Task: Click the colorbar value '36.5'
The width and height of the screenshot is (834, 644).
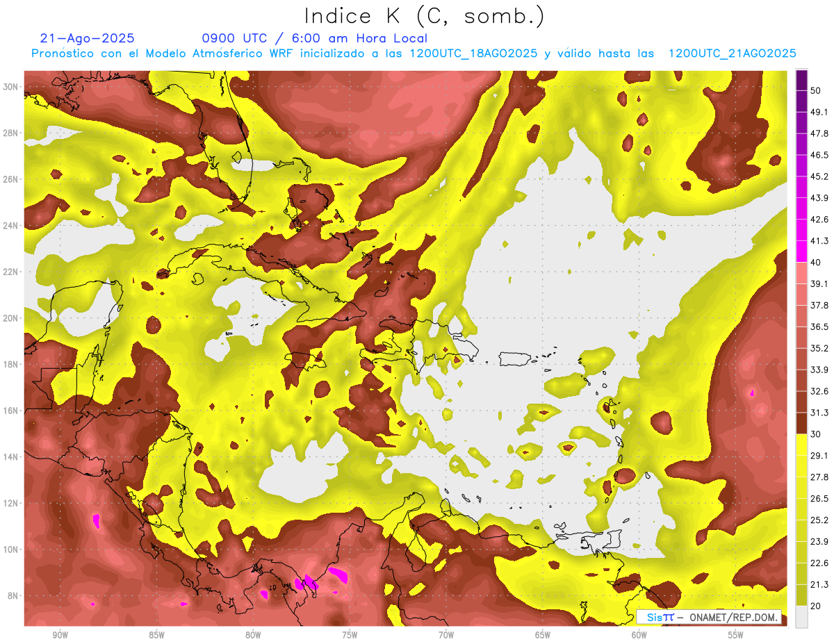Action: click(x=819, y=327)
